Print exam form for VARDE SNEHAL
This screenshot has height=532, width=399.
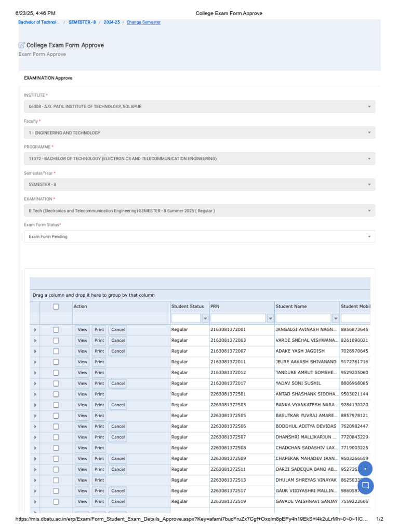click(99, 340)
